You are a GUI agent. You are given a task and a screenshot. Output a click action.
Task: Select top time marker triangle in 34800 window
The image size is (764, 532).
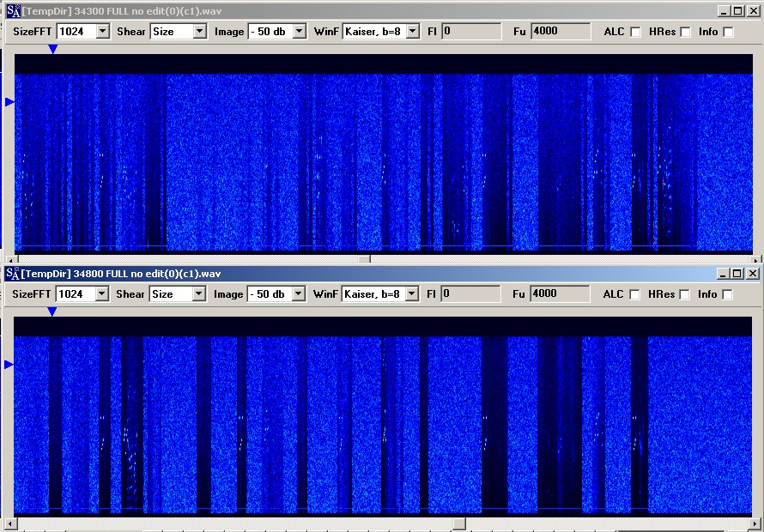pyautogui.click(x=52, y=311)
